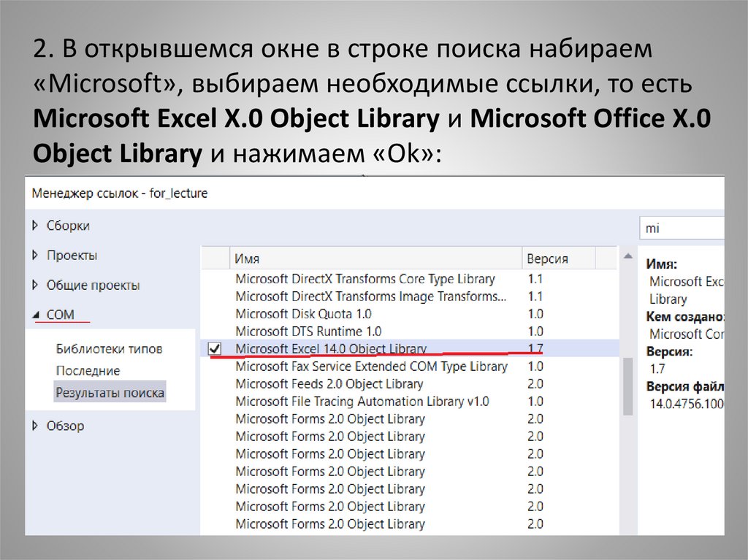Click the Проекты label in sidebar
Screen dimensions: 748x560
pyautogui.click(x=72, y=256)
